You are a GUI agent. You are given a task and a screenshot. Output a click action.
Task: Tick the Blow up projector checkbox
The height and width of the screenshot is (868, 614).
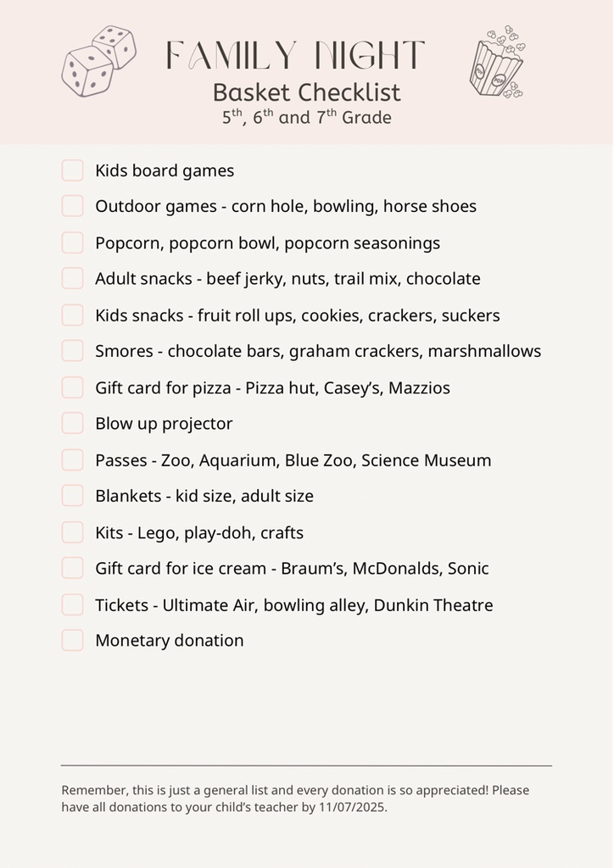(x=72, y=423)
